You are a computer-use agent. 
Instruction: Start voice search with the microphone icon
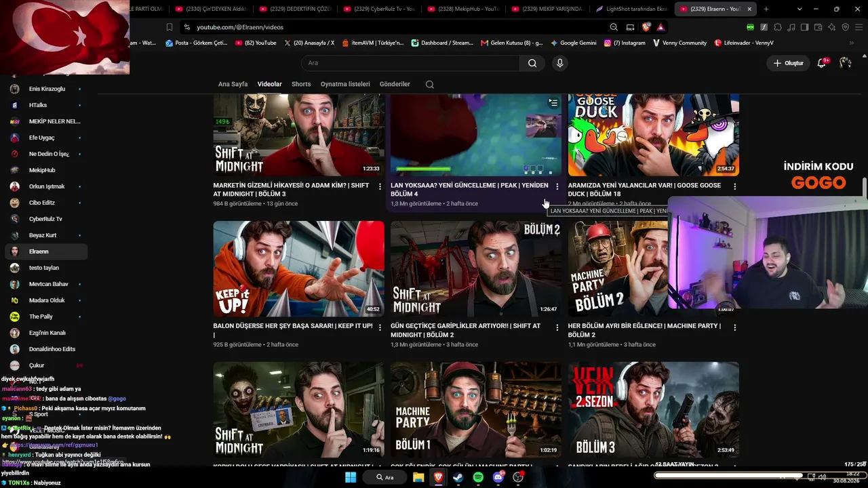pos(559,63)
